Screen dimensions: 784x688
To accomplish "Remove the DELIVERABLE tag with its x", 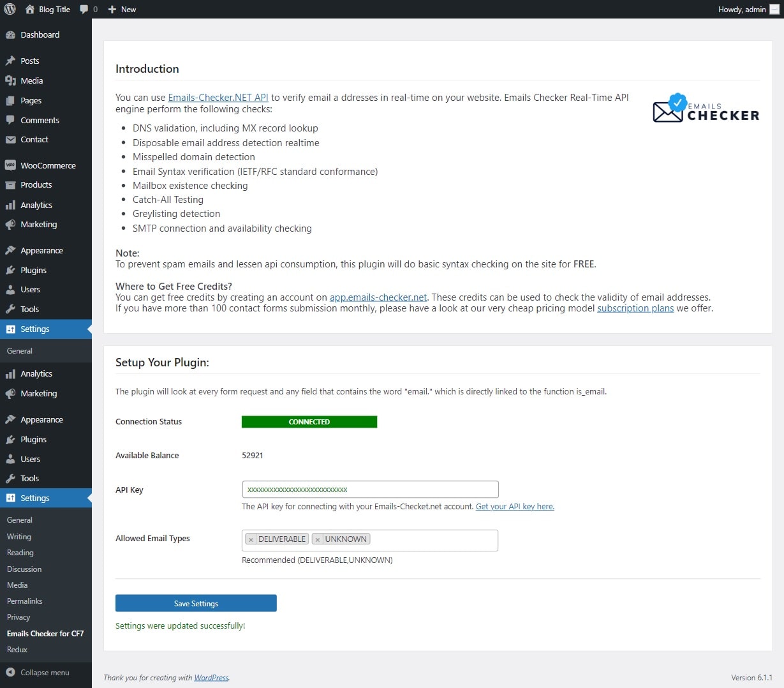I will [x=251, y=539].
